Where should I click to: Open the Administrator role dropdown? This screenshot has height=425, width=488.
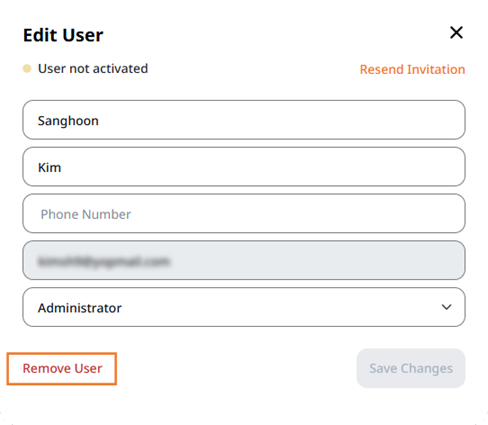(244, 307)
